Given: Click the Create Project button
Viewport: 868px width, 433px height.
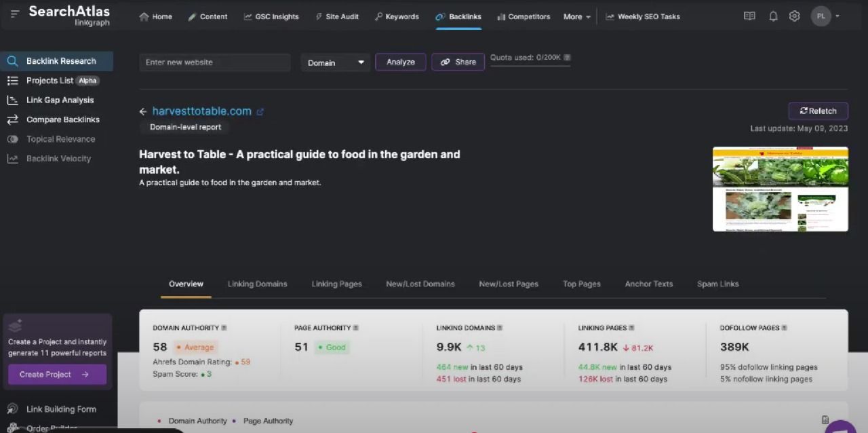Looking at the screenshot, I should coord(57,374).
